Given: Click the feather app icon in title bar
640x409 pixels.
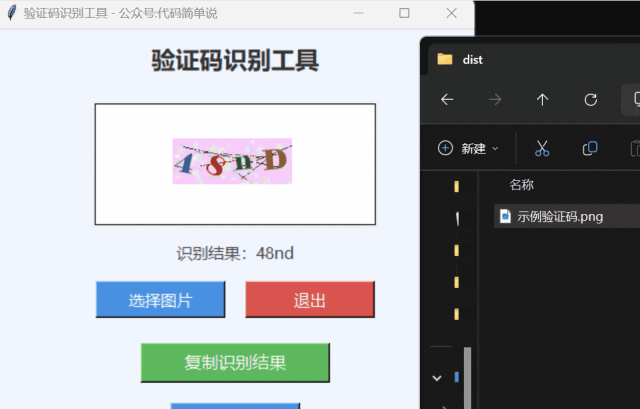Looking at the screenshot, I should click(12, 13).
